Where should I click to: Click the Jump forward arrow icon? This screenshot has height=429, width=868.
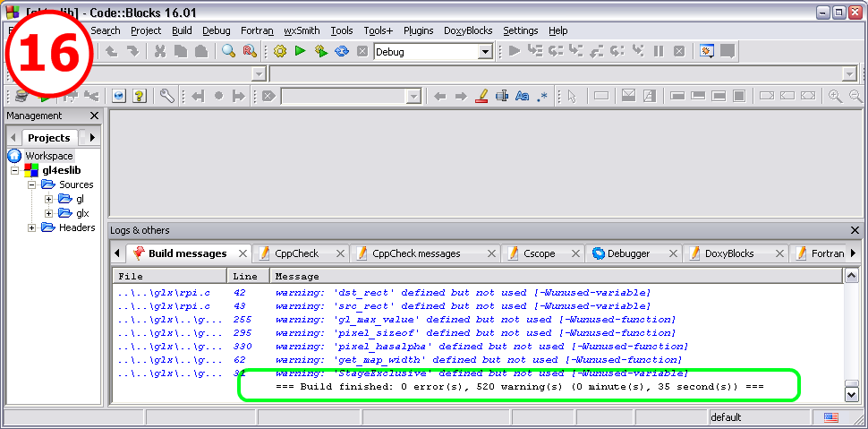(x=238, y=96)
